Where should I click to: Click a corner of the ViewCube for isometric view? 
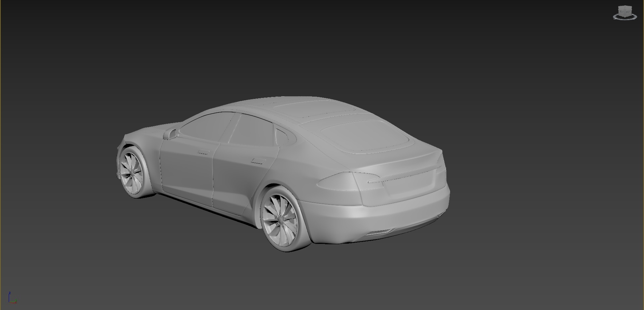tap(619, 6)
